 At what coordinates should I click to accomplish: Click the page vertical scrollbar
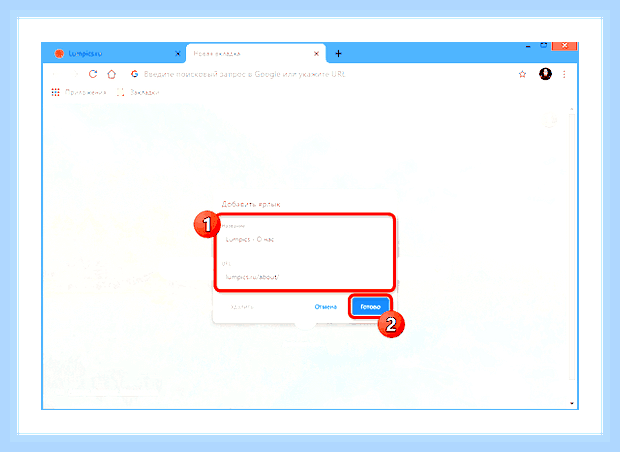tap(571, 245)
